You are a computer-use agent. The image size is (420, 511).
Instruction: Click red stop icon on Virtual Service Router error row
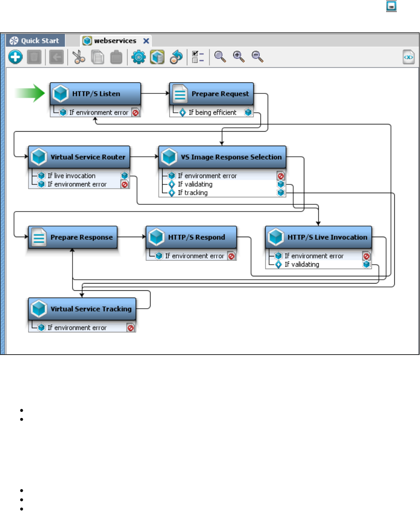pyautogui.click(x=124, y=184)
